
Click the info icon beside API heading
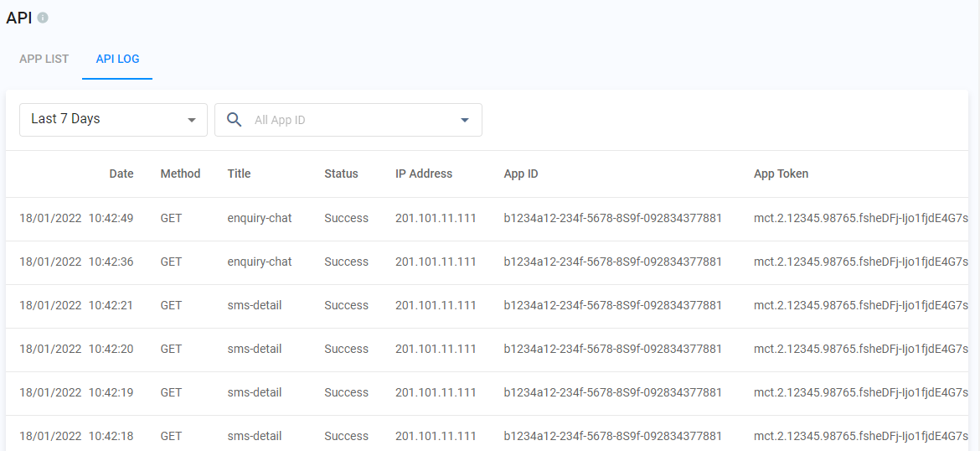(x=43, y=18)
